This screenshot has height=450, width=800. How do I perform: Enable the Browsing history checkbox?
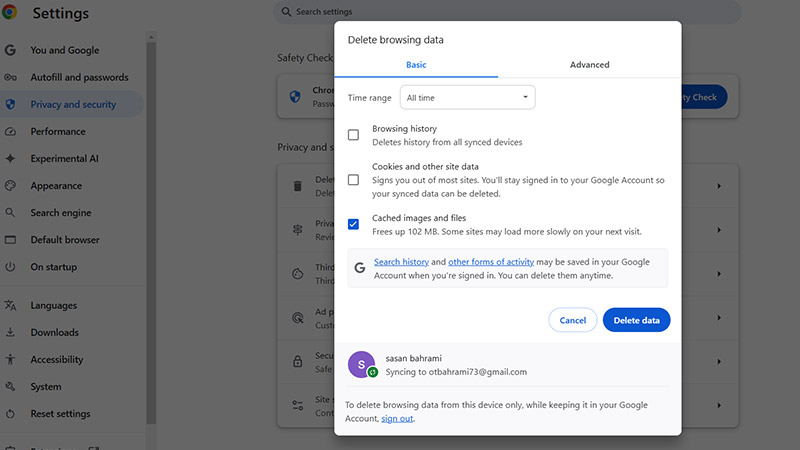[353, 135]
